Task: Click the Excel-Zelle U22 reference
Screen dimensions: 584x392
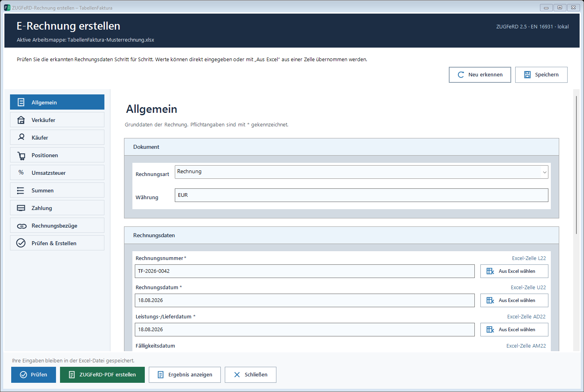Action: click(528, 288)
